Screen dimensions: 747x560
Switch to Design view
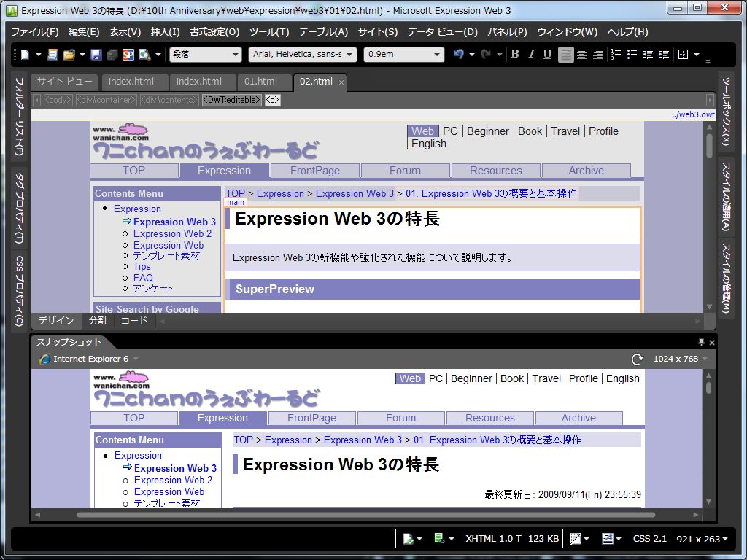(55, 321)
